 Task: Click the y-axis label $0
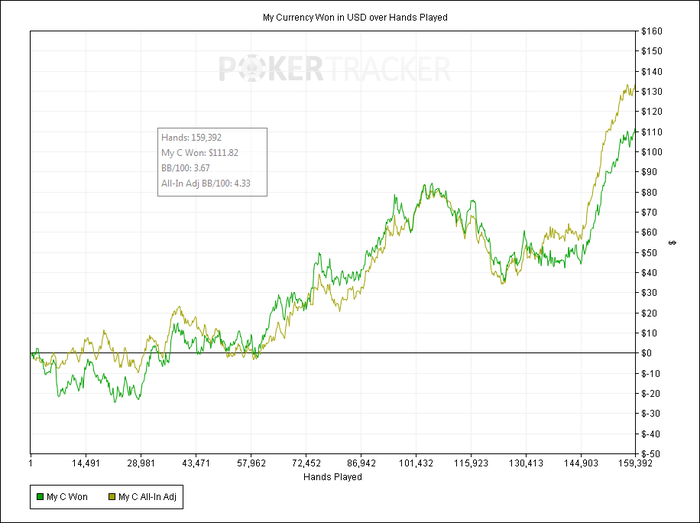[x=647, y=353]
